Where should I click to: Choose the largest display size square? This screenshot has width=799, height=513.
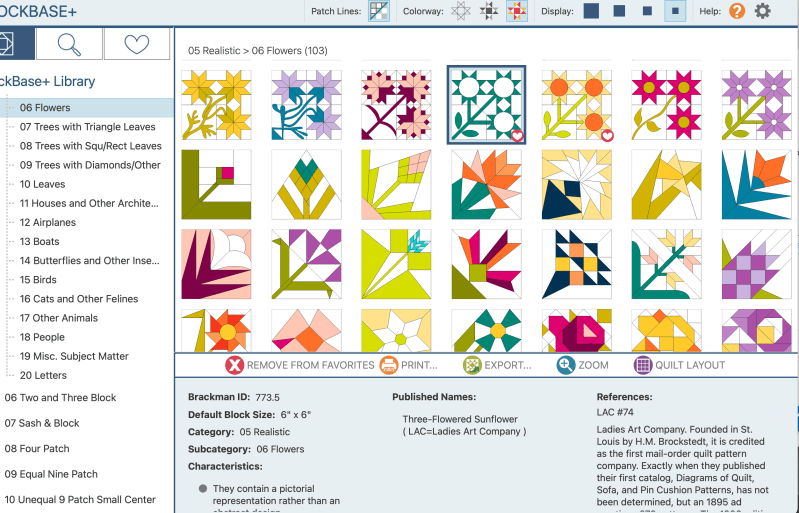592,11
